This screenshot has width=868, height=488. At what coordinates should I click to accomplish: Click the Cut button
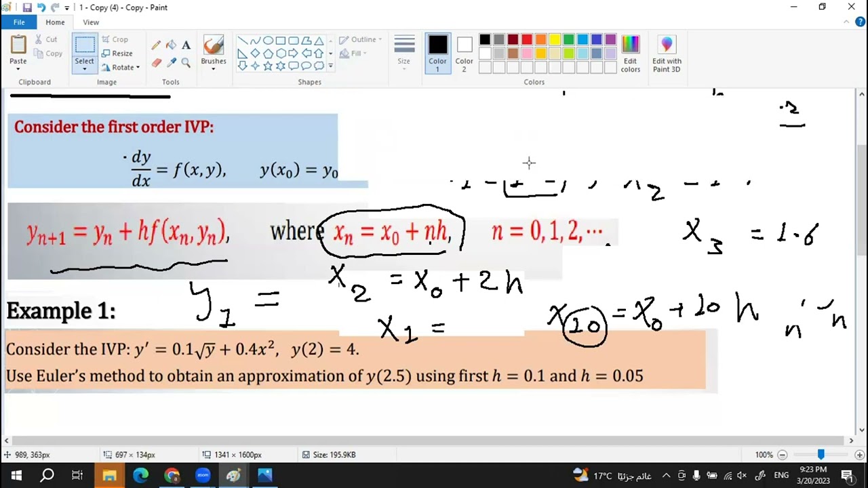46,39
